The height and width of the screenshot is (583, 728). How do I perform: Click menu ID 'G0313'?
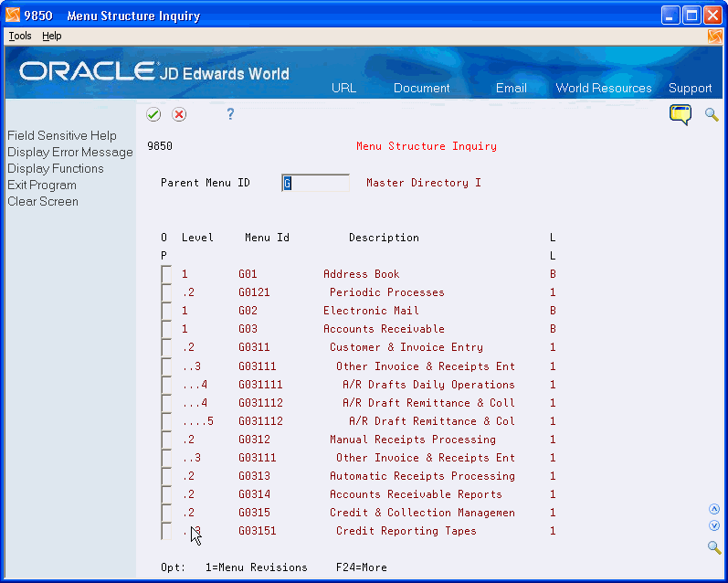tap(254, 476)
